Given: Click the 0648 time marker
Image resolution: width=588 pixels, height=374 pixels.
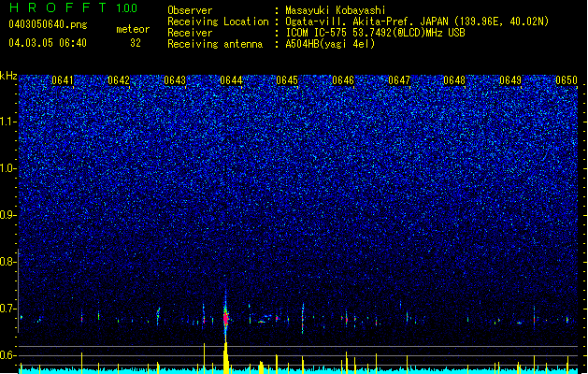Looking at the screenshot, I should [454, 80].
